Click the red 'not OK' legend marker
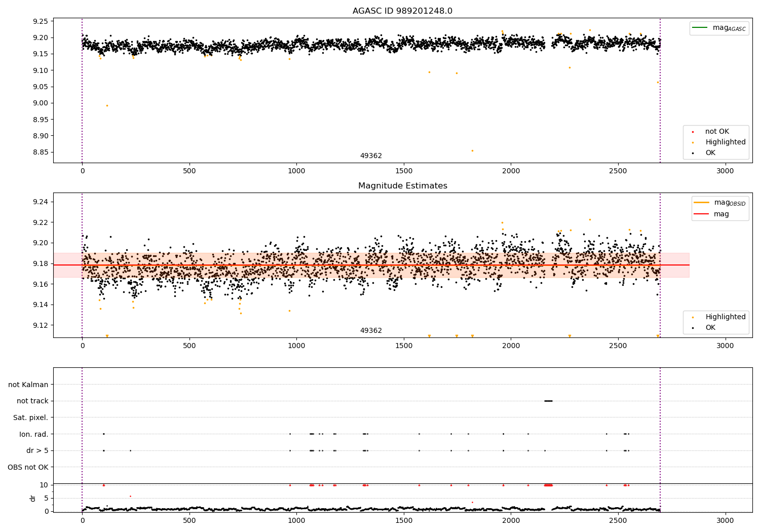The height and width of the screenshot is (532, 760). (693, 132)
